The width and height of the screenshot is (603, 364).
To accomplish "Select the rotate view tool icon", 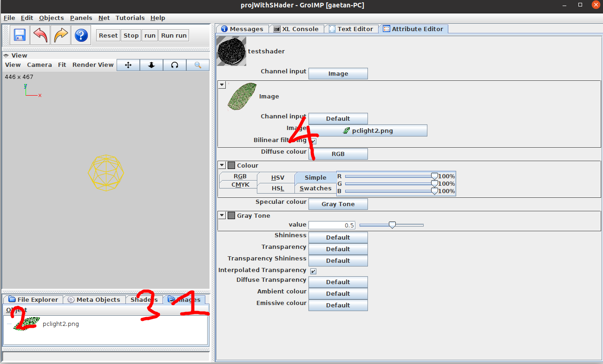I will (175, 65).
